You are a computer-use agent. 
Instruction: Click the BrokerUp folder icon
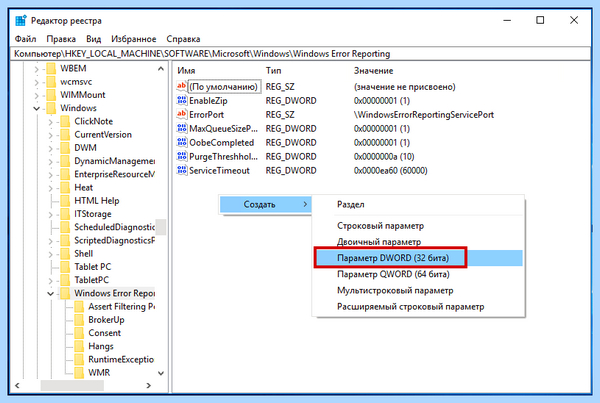pyautogui.click(x=79, y=320)
